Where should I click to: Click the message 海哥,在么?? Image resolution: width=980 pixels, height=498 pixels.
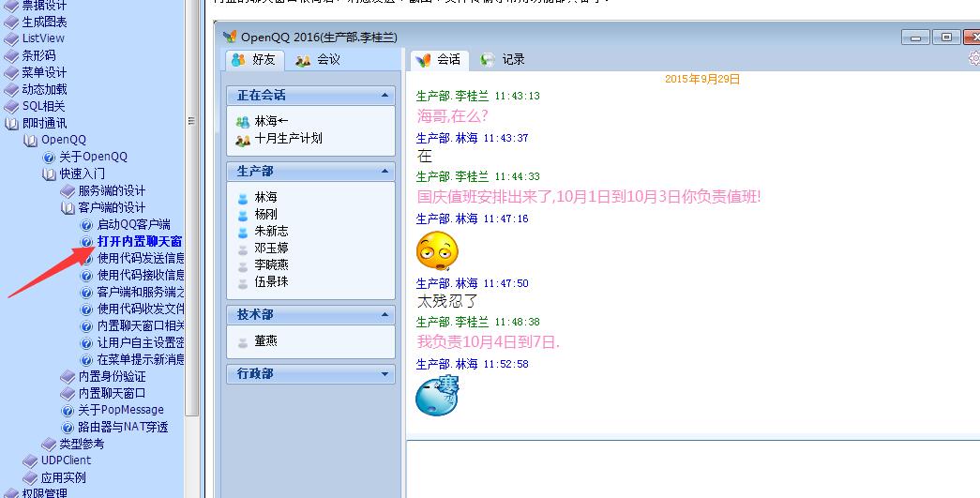point(453,115)
